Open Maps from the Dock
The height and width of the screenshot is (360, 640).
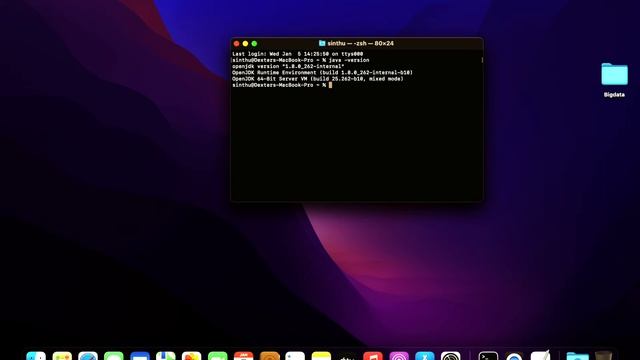pyautogui.click(x=166, y=356)
